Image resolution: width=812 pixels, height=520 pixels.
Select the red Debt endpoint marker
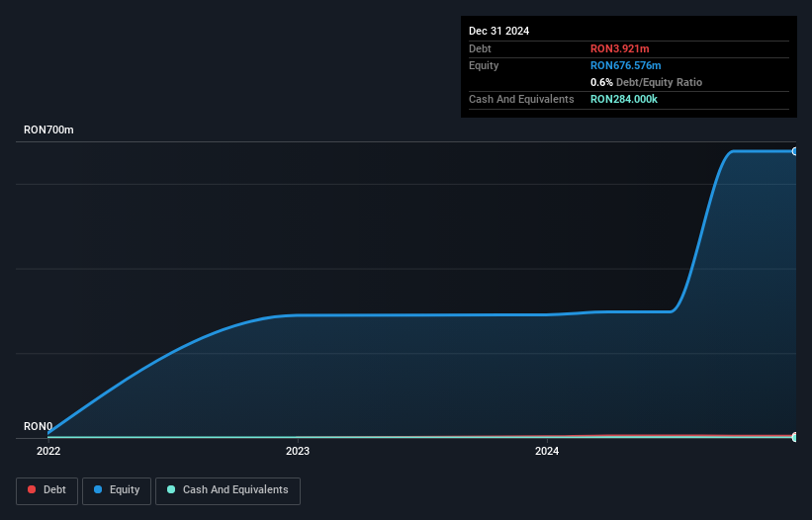[795, 435]
